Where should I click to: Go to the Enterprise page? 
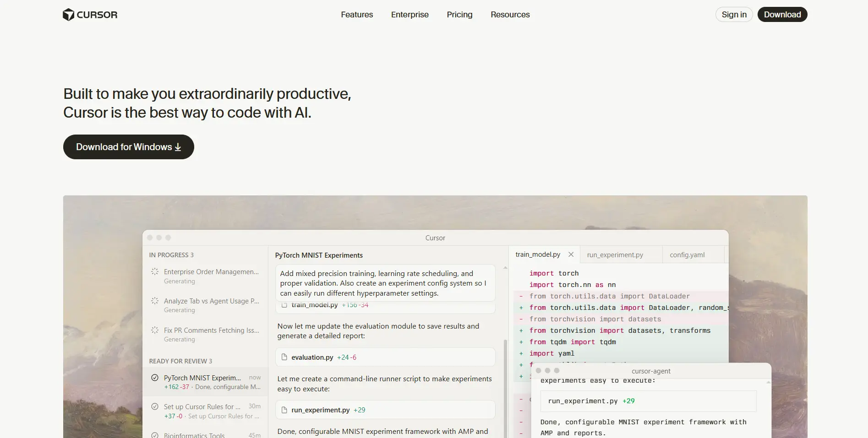pyautogui.click(x=409, y=15)
